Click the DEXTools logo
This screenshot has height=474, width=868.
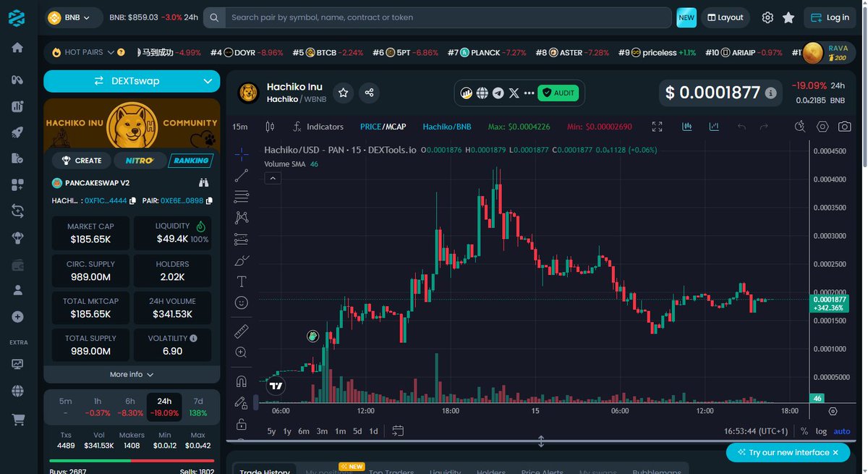pyautogui.click(x=17, y=17)
